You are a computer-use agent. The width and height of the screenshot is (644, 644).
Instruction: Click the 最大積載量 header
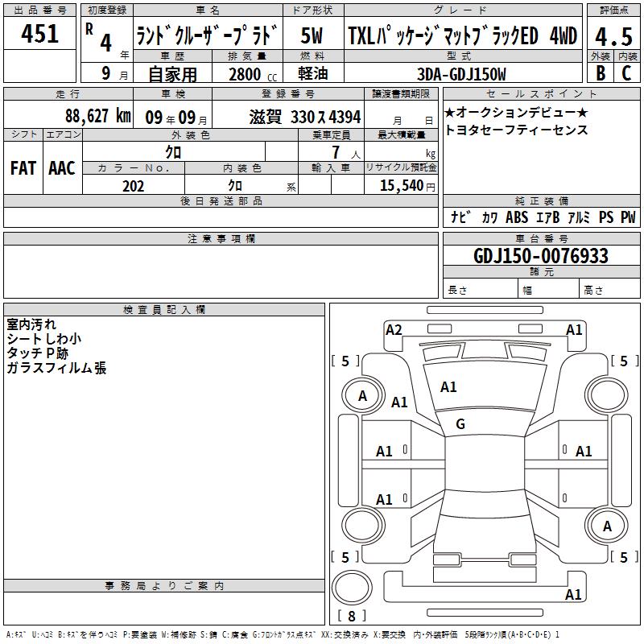(401, 134)
